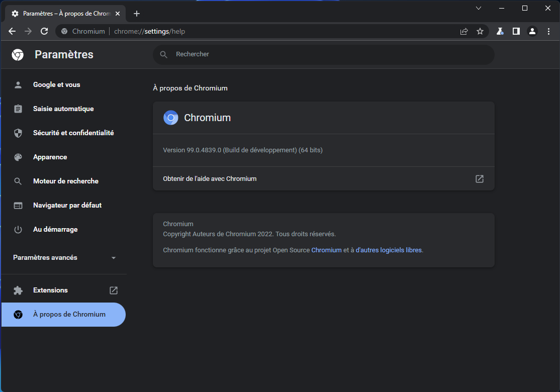Viewport: 560px width, 392px height.
Task: Focus the Rechercher settings search field
Action: pos(324,54)
